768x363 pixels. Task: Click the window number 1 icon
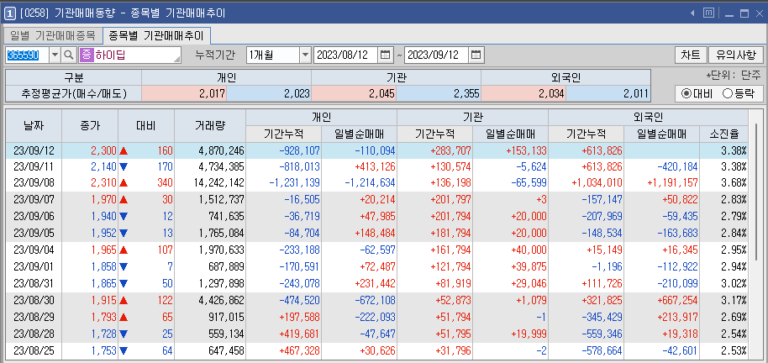[9, 14]
